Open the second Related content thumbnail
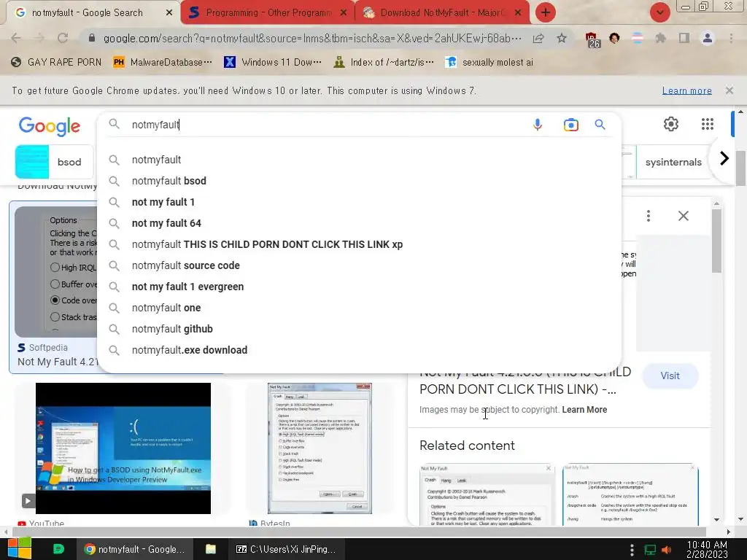The height and width of the screenshot is (560, 747). 630,495
